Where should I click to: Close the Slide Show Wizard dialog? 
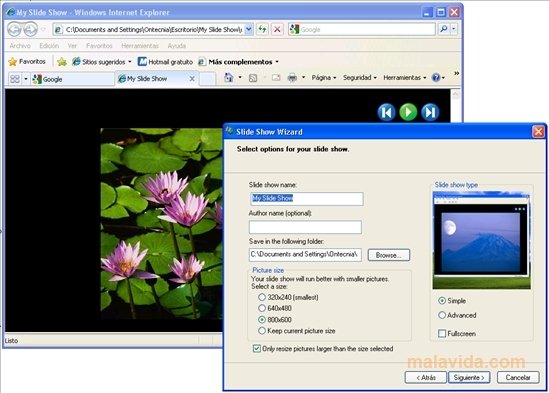tap(538, 132)
